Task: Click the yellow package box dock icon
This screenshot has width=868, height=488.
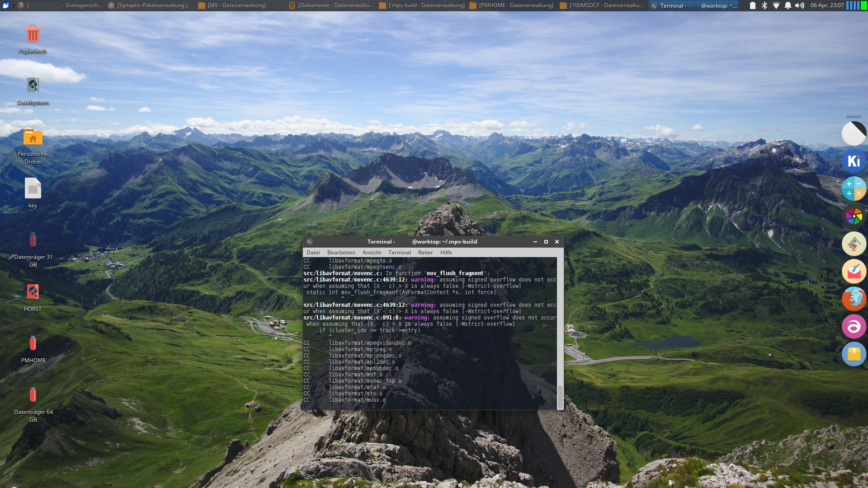Action: click(854, 354)
